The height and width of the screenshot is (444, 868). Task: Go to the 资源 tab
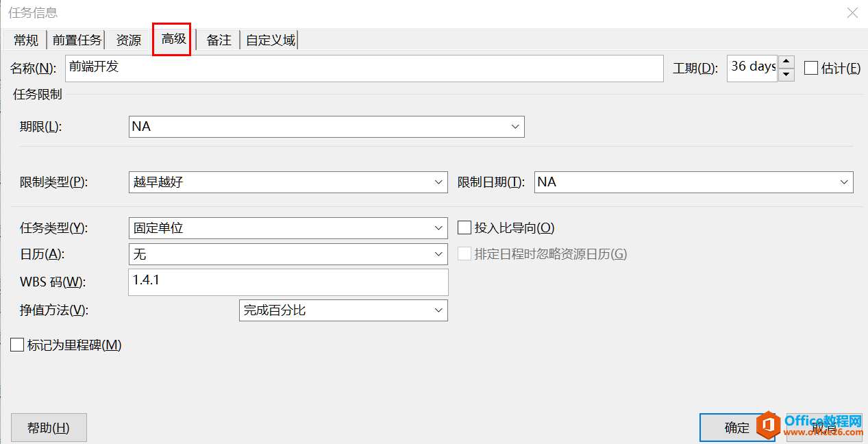point(128,40)
